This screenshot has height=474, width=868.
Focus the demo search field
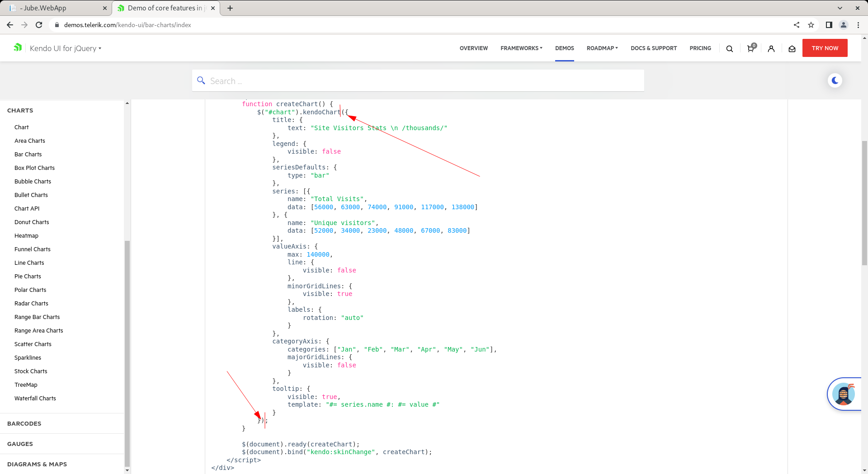click(418, 81)
